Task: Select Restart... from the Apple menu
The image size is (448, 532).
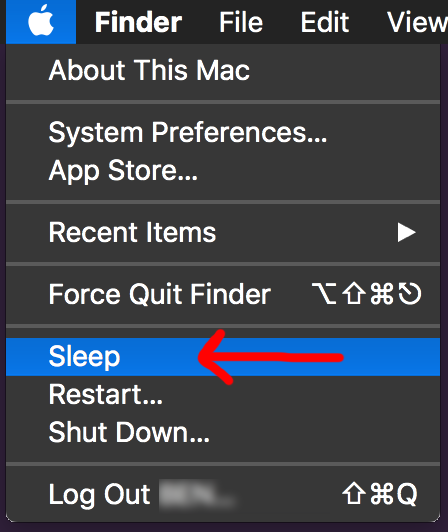Action: coord(223,395)
